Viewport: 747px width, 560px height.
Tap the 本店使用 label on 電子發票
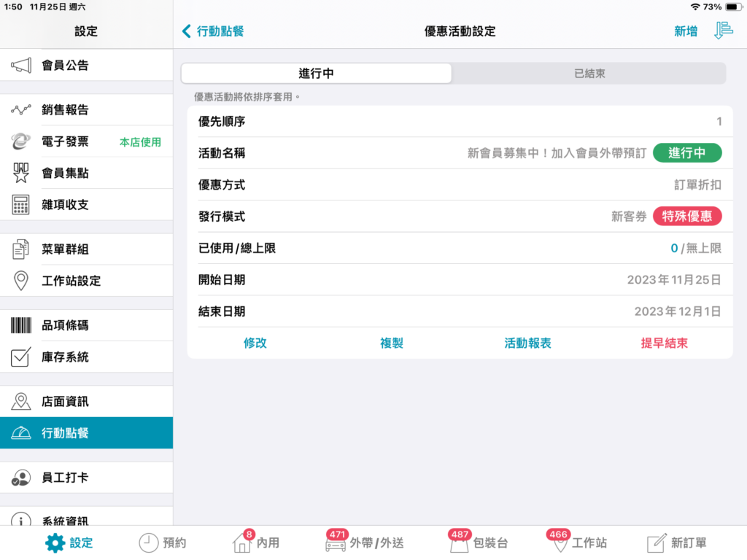[x=140, y=142]
